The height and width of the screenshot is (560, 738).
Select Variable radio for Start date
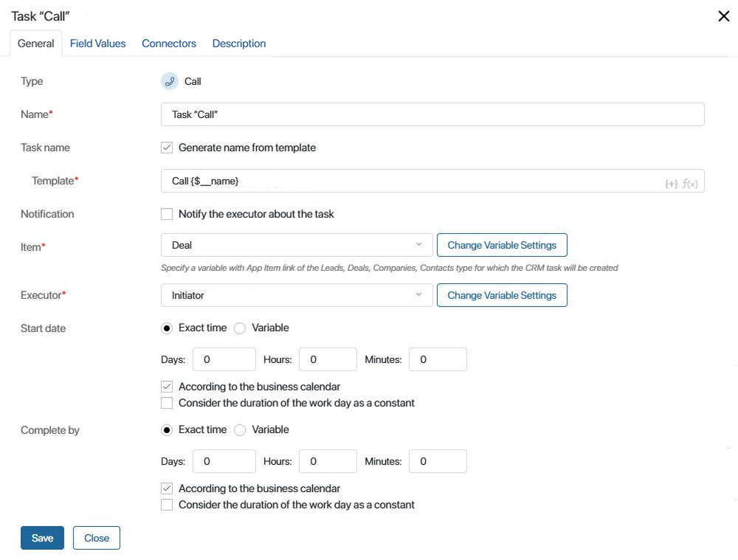[240, 328]
